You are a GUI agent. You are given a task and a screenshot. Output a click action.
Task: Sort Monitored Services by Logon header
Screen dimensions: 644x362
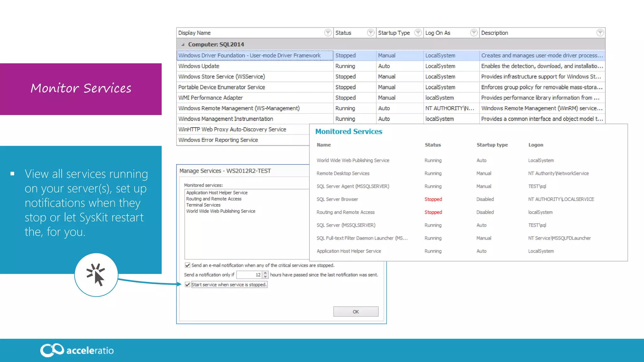536,145
